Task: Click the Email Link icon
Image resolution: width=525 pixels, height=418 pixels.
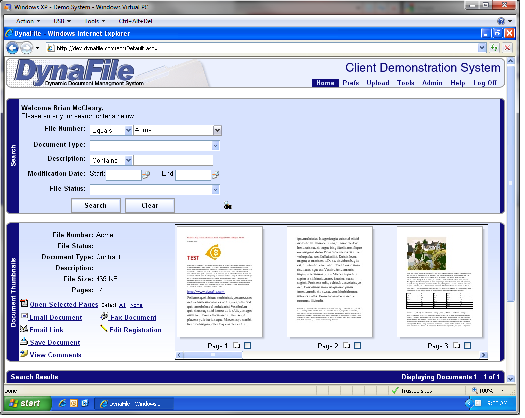Action: (x=24, y=329)
